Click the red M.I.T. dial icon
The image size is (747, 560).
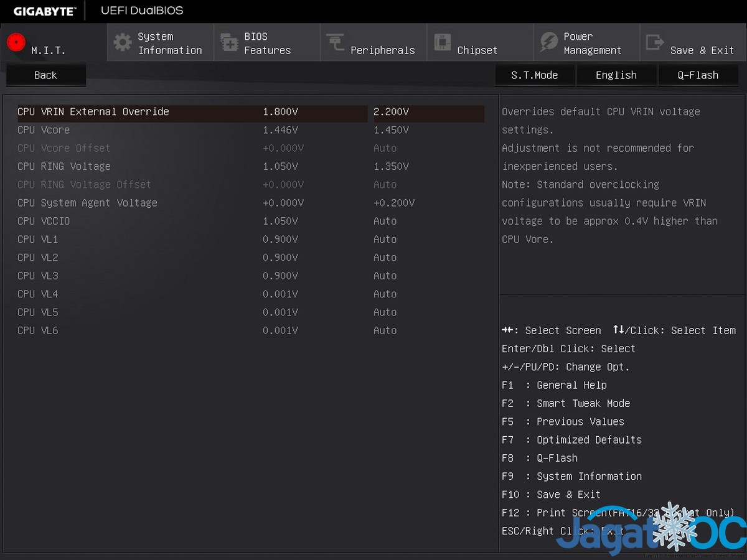point(16,42)
